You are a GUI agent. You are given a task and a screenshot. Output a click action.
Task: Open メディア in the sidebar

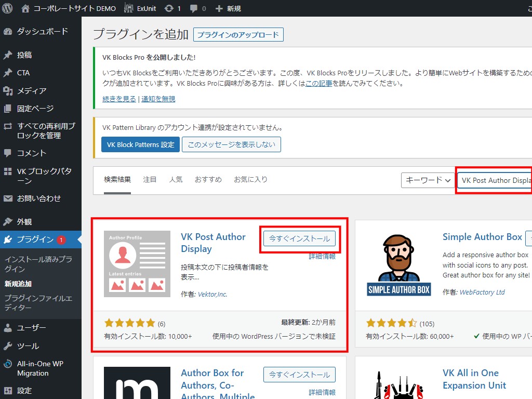pyautogui.click(x=31, y=91)
